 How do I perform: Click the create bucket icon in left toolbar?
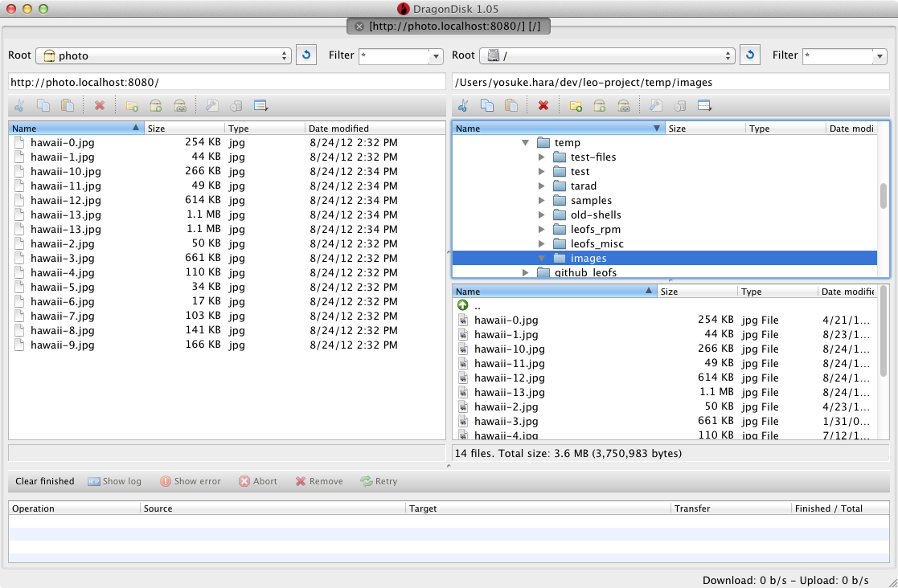point(156,105)
